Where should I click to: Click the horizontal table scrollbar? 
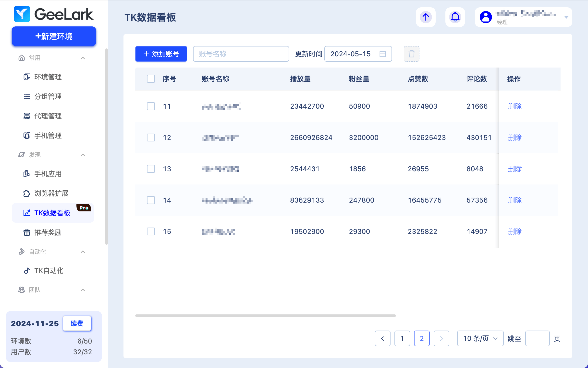click(x=265, y=316)
